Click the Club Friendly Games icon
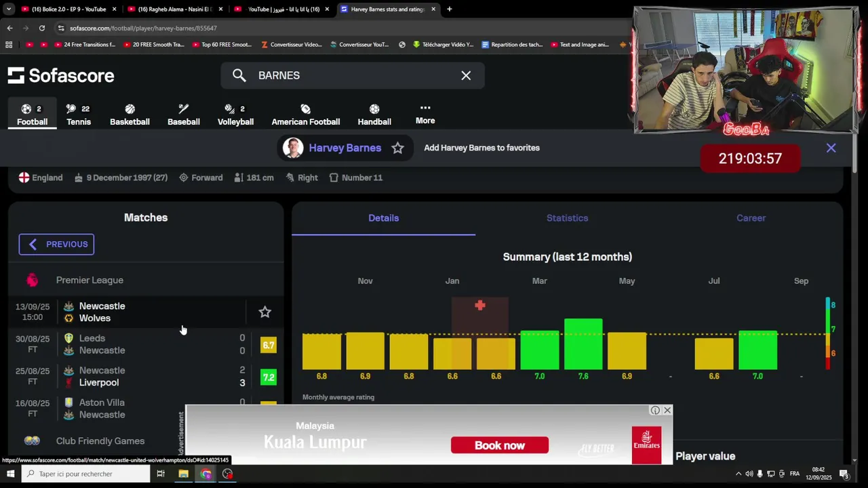Screen dimensions: 868x488 [32, 441]
